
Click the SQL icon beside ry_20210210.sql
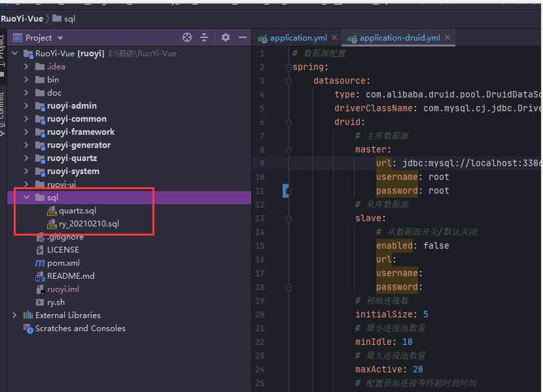pos(52,224)
